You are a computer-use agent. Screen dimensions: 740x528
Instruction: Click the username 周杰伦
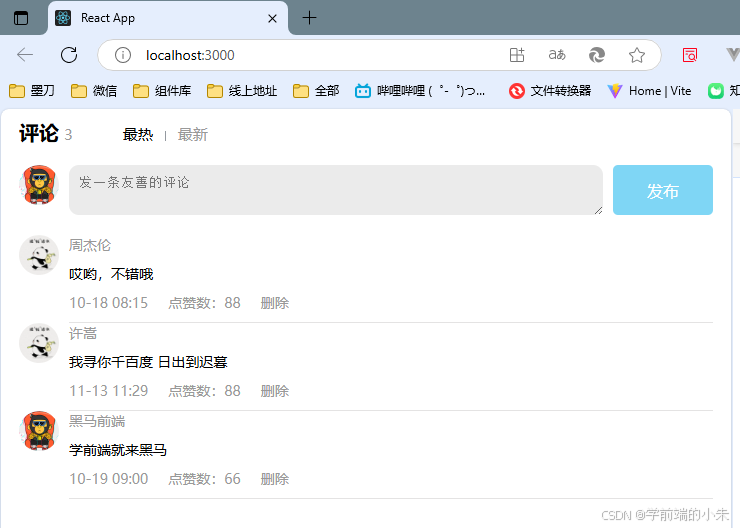coord(90,245)
